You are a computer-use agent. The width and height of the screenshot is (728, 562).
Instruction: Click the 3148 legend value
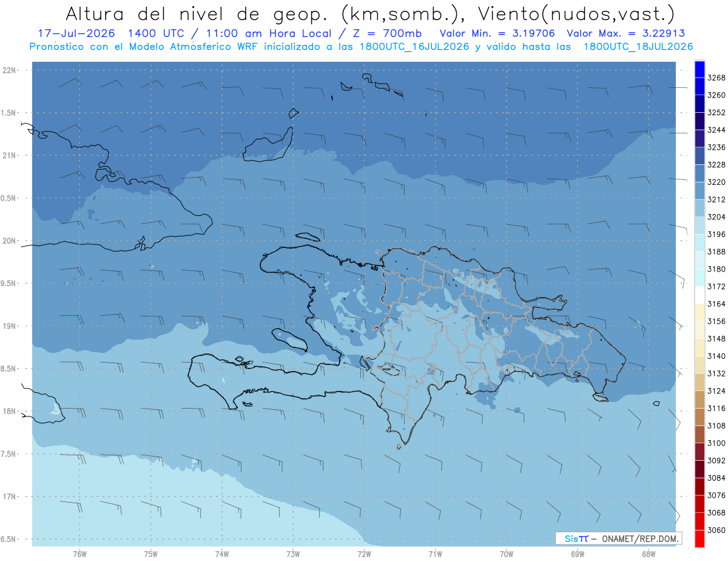(x=716, y=338)
